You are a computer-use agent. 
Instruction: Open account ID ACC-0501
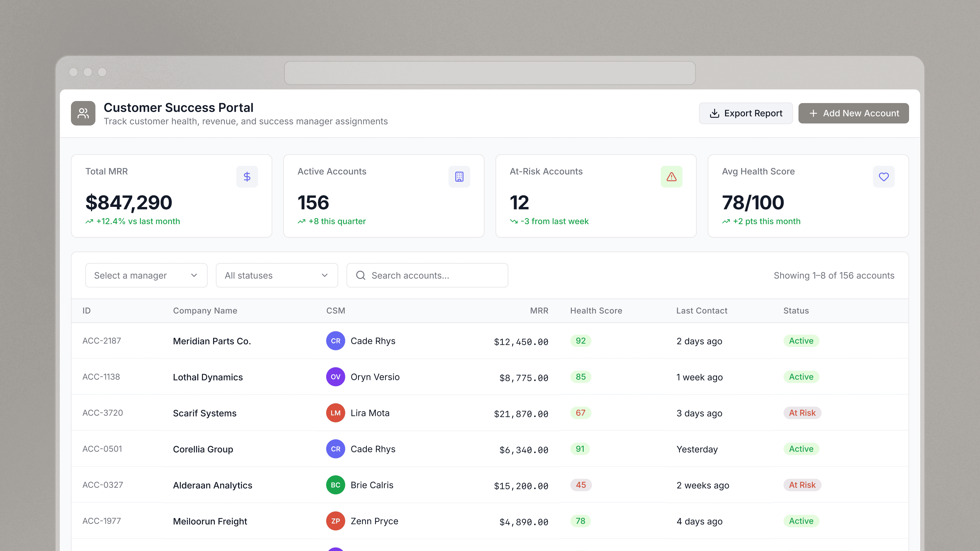click(x=102, y=449)
